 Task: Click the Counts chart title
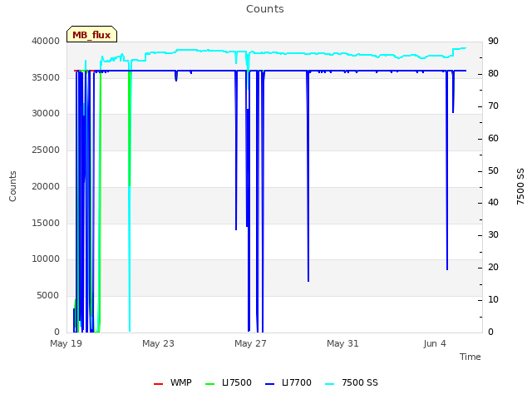(265, 9)
